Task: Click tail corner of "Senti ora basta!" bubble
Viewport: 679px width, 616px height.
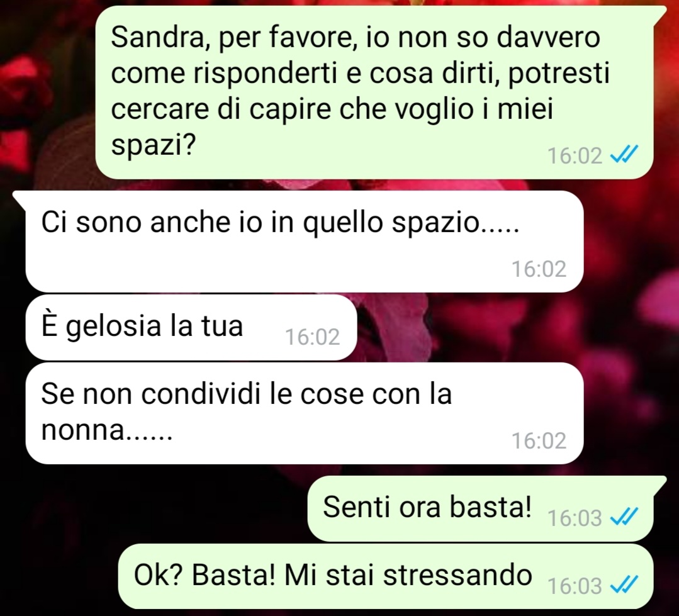Action: 660,482
